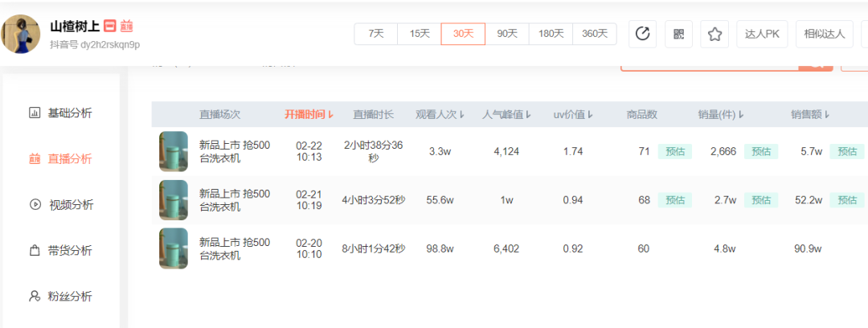Click the search input field
This screenshot has width=868, height=328.
[710, 67]
